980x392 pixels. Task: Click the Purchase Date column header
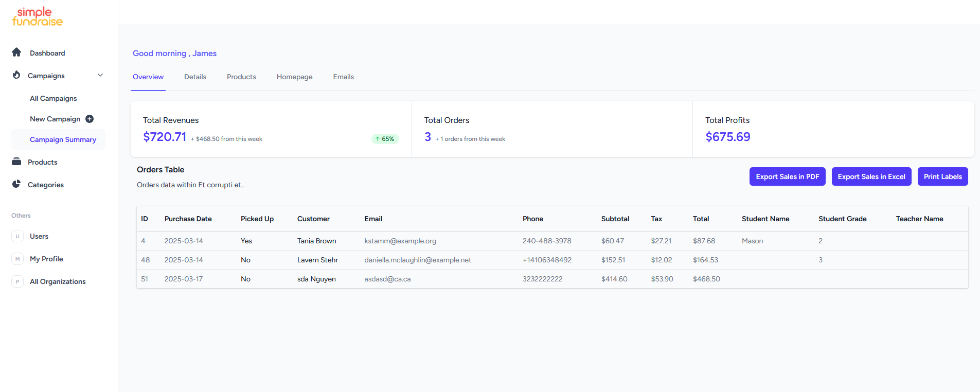coord(188,219)
